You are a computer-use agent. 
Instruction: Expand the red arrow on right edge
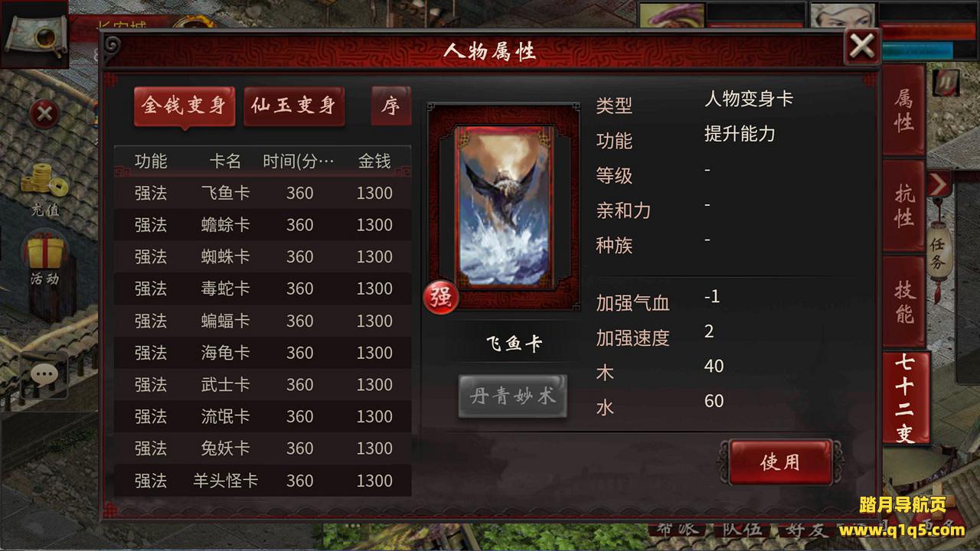pos(939,184)
